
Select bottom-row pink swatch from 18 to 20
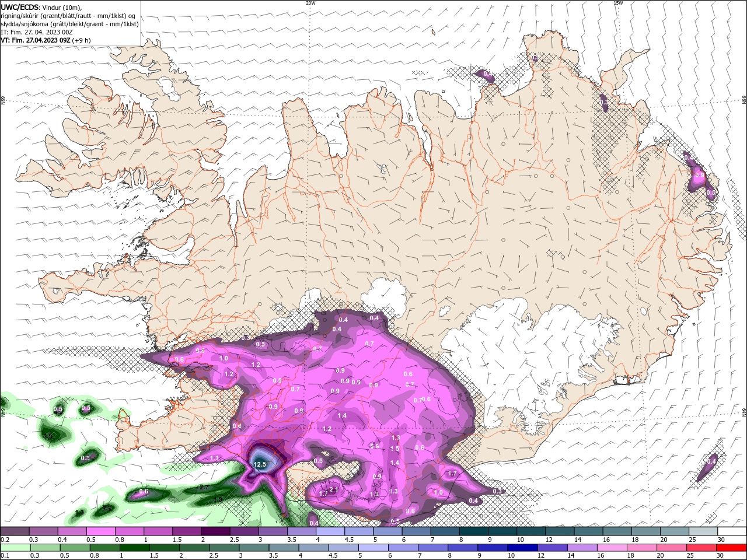[x=642, y=548]
